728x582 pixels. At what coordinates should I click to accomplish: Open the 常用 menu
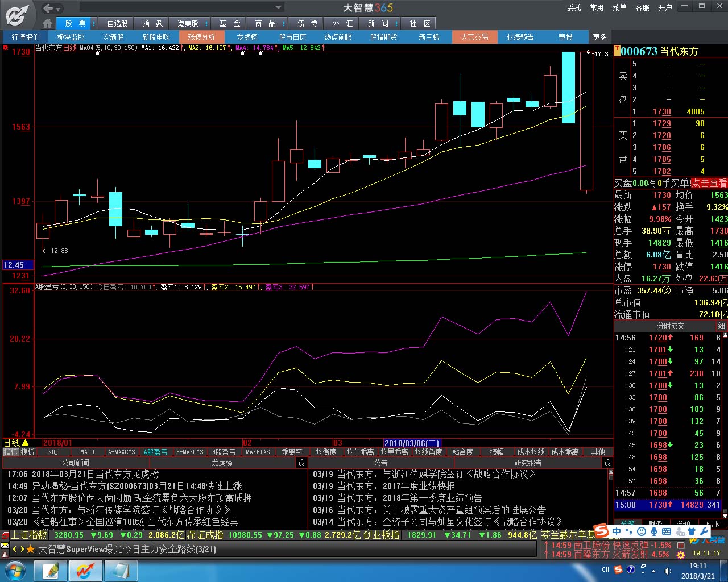(597, 7)
